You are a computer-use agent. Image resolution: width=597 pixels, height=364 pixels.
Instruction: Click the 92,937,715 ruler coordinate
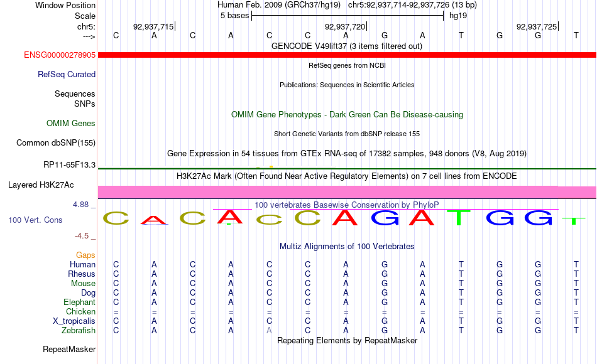[x=153, y=26]
